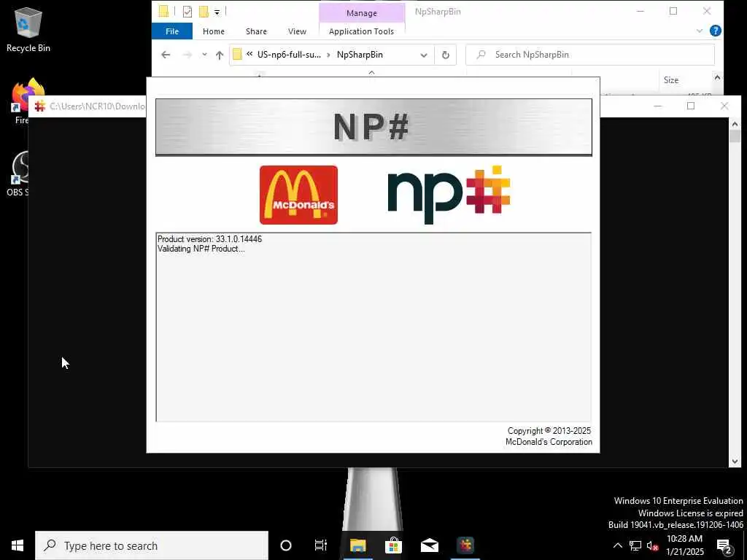This screenshot has width=747, height=560.
Task: Click the Product version 33.1.0.14446 line
Action: pos(209,239)
